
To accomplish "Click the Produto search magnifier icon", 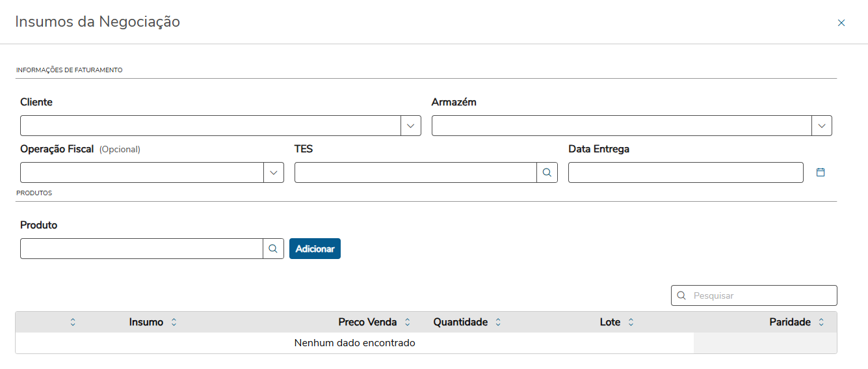I will (x=273, y=249).
